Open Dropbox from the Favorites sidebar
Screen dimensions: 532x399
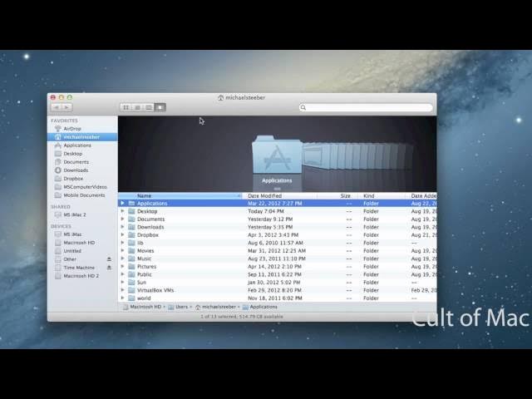pos(73,179)
